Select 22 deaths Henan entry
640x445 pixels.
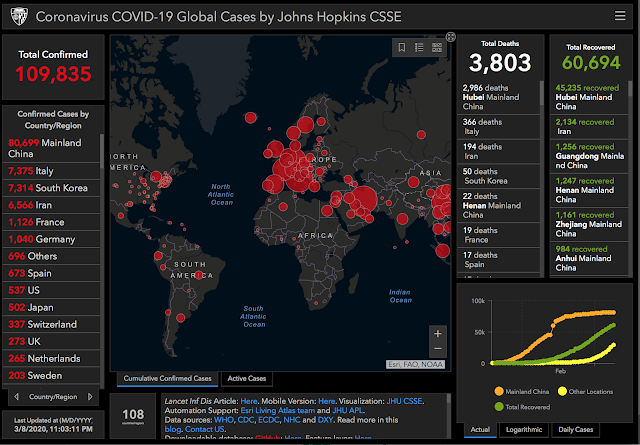[499, 205]
